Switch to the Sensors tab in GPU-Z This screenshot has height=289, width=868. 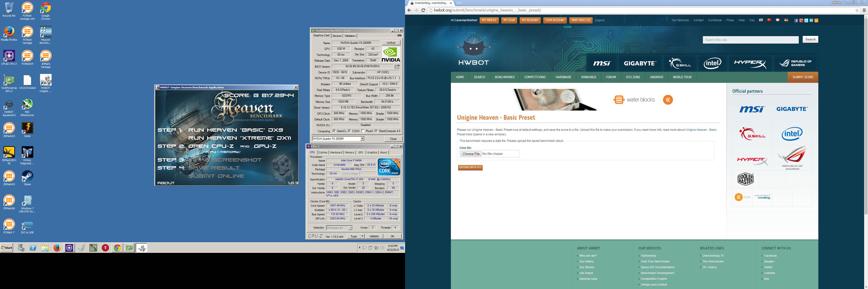tap(337, 36)
